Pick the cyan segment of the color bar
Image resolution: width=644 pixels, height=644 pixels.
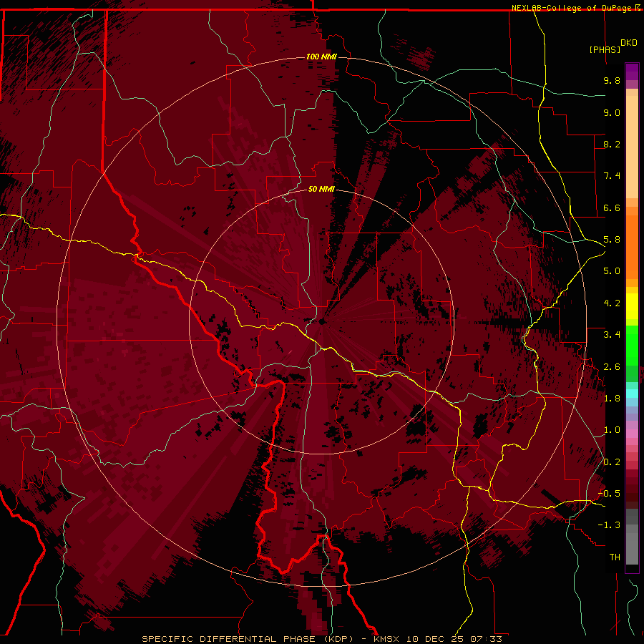point(632,394)
